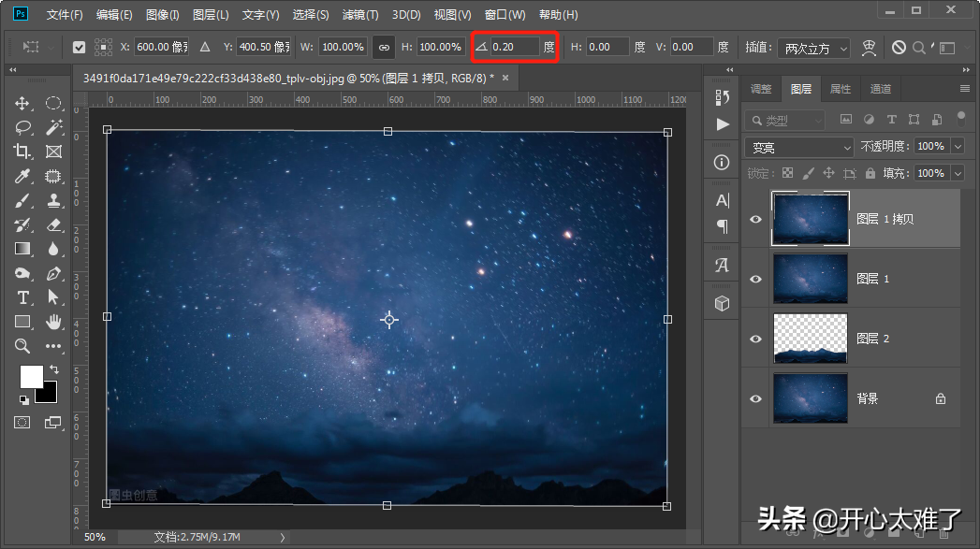Click the white foreground color swatch
Image resolution: width=980 pixels, height=549 pixels.
[30, 375]
